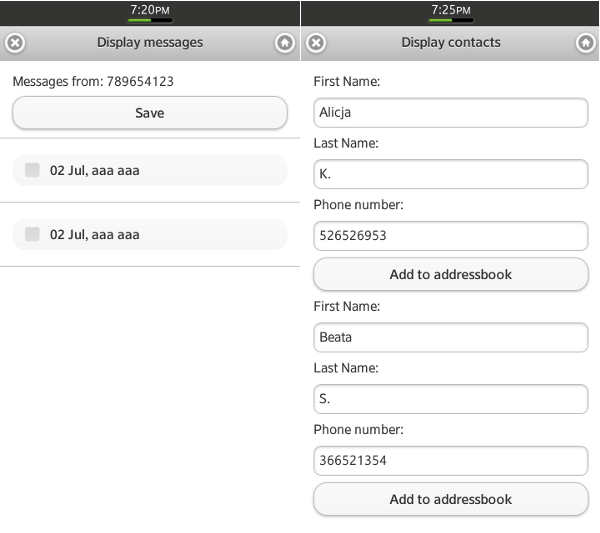Viewport: 600px width, 533px height.
Task: Tap the 7:25 PM status bar clock
Action: click(451, 10)
